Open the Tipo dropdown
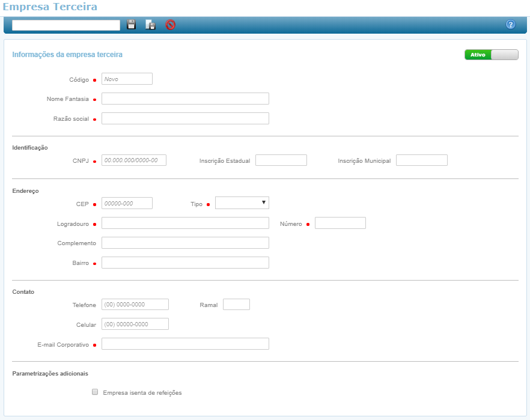This screenshot has width=530, height=420. point(242,203)
